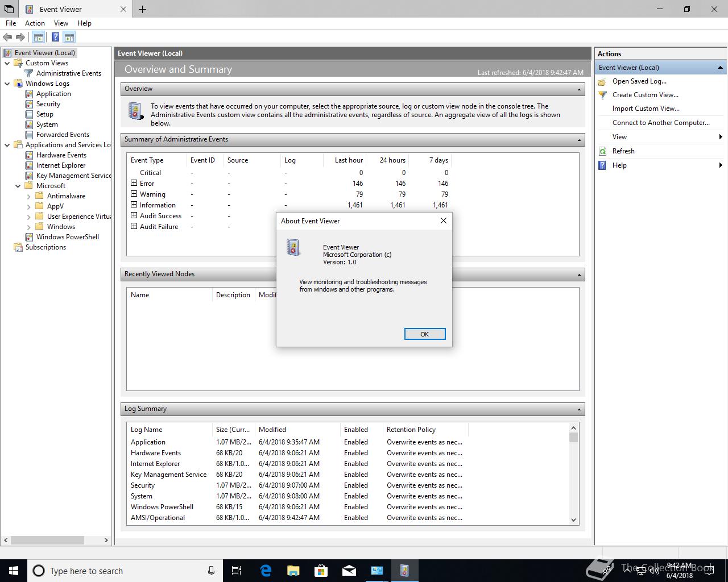Click the blue Help toolbar icon
The width and height of the screenshot is (728, 582).
click(55, 38)
